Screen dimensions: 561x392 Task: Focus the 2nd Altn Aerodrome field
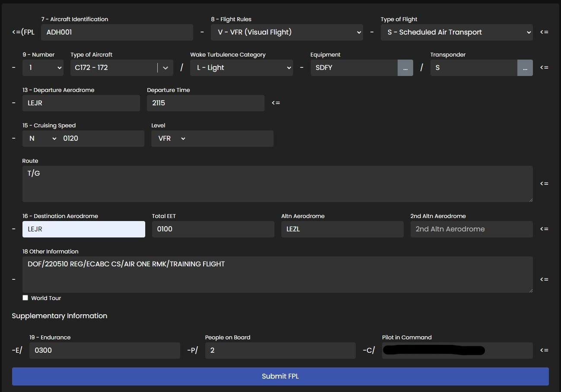(472, 229)
